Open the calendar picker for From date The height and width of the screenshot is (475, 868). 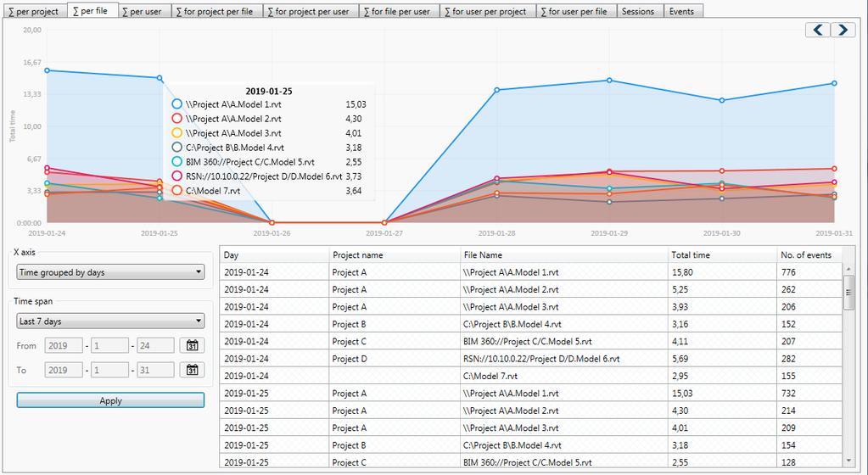(192, 345)
